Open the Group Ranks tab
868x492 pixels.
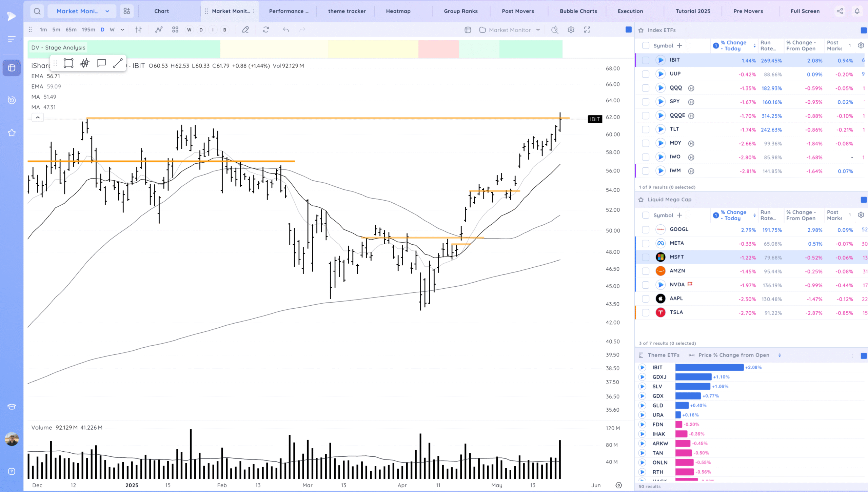pyautogui.click(x=460, y=11)
